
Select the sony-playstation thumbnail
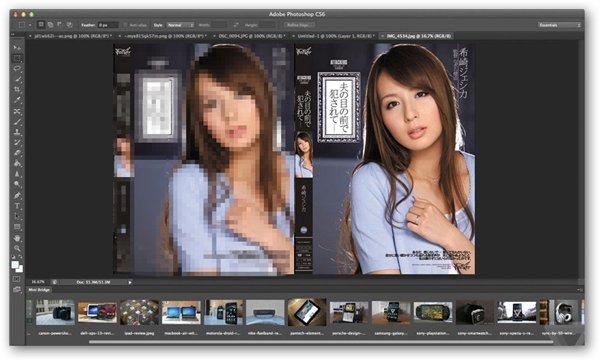(x=433, y=313)
